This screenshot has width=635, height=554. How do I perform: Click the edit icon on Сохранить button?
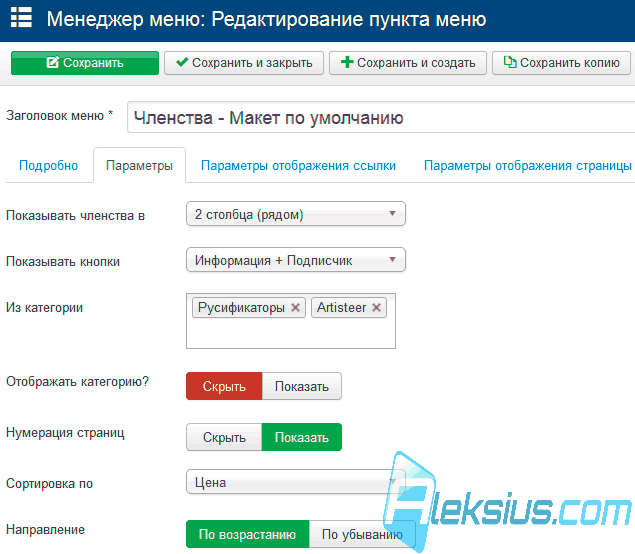coord(53,62)
